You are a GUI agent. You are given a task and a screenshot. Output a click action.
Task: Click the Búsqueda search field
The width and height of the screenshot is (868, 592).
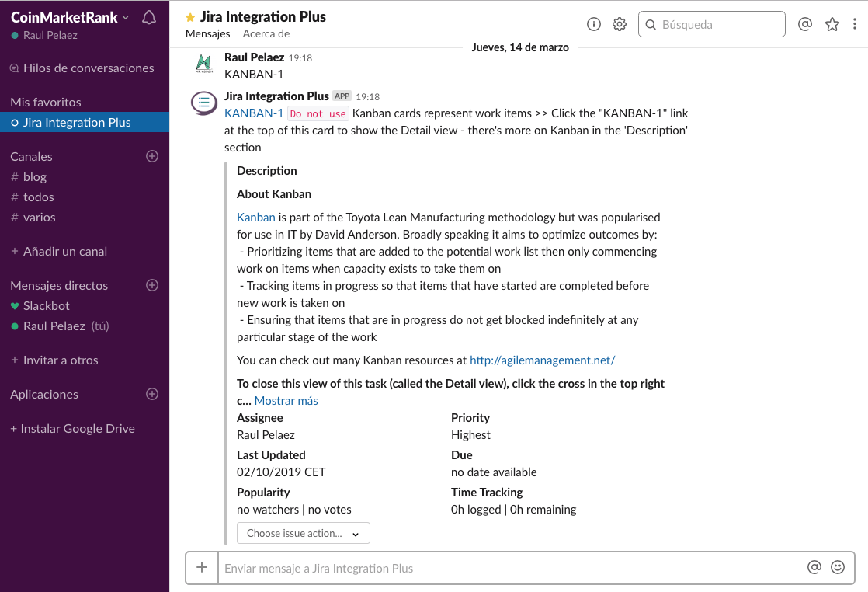coord(719,24)
